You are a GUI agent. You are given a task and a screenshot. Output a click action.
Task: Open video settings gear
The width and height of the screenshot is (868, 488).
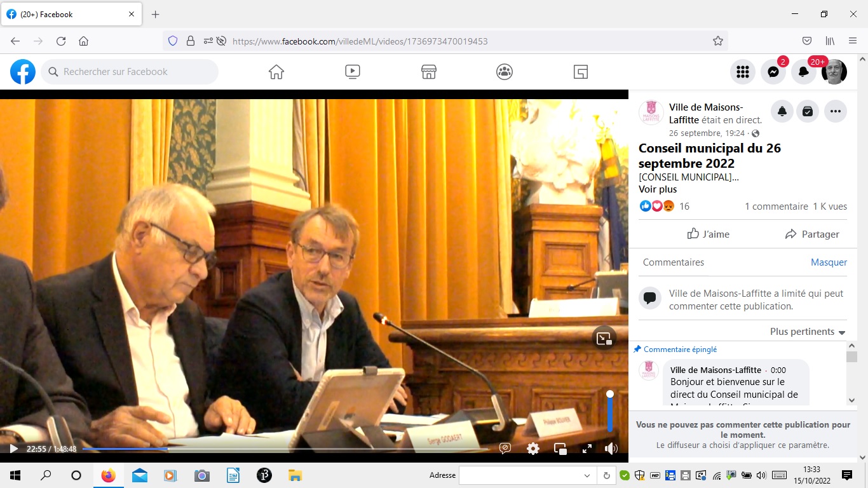(533, 449)
